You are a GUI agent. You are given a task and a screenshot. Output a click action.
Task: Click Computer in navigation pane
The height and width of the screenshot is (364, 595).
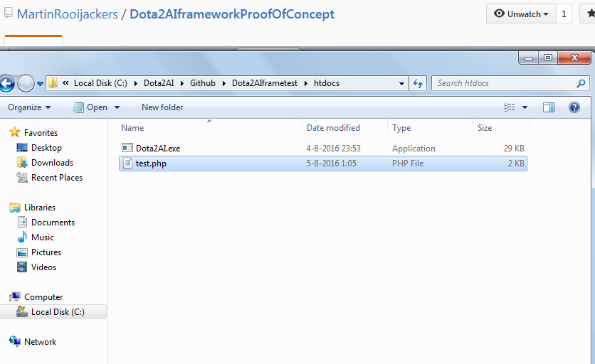pos(43,297)
